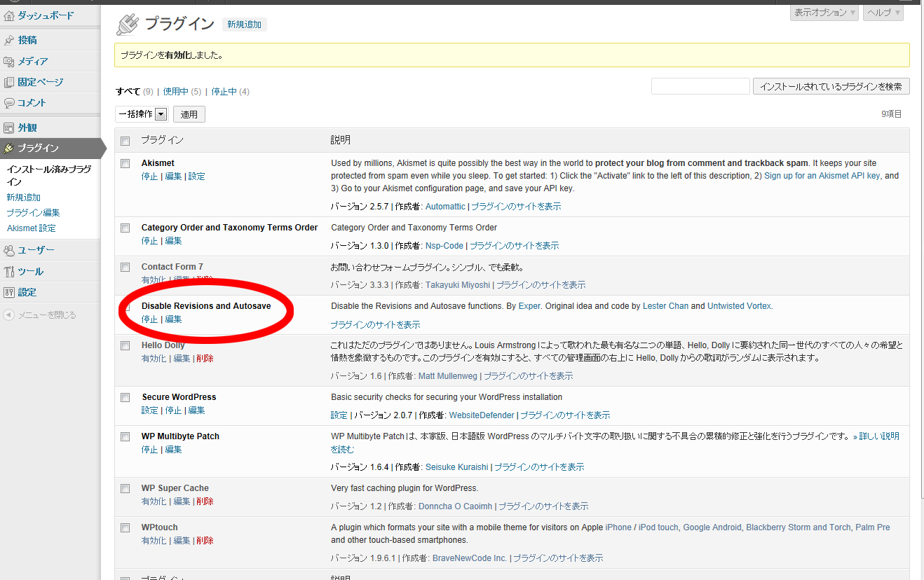This screenshot has width=924, height=580.
Task: Click 停止 under WP Multibyte Patch
Action: coord(149,450)
